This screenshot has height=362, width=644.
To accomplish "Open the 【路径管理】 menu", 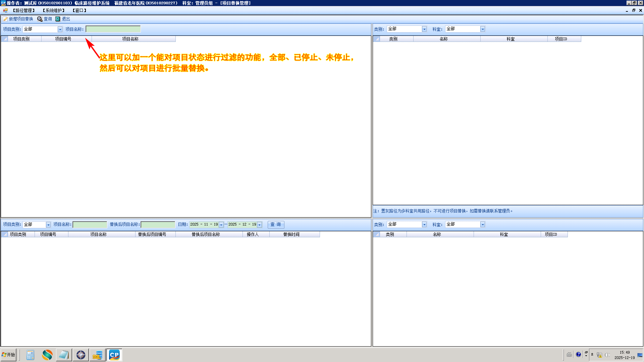I will [24, 10].
